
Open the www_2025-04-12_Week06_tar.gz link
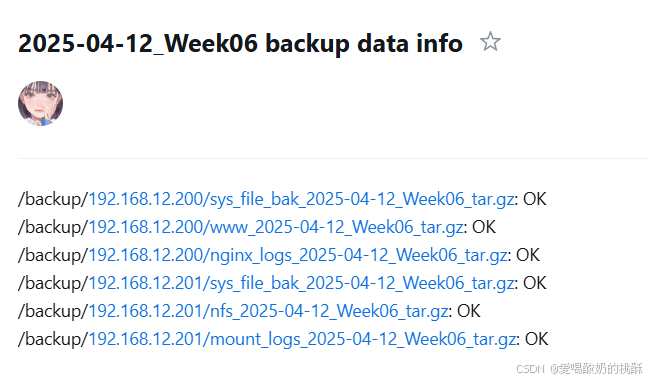(x=276, y=228)
